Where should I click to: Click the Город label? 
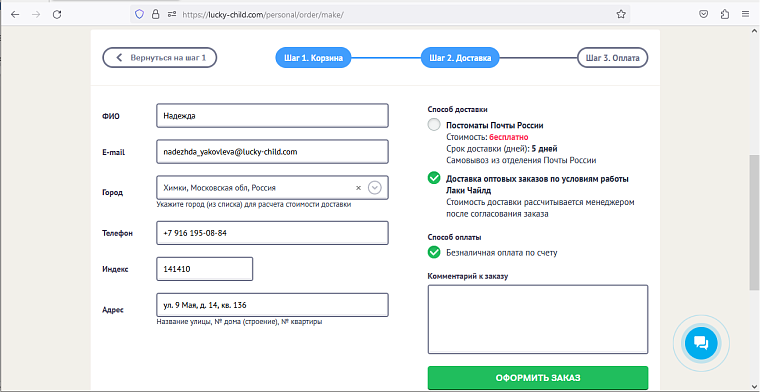[113, 193]
